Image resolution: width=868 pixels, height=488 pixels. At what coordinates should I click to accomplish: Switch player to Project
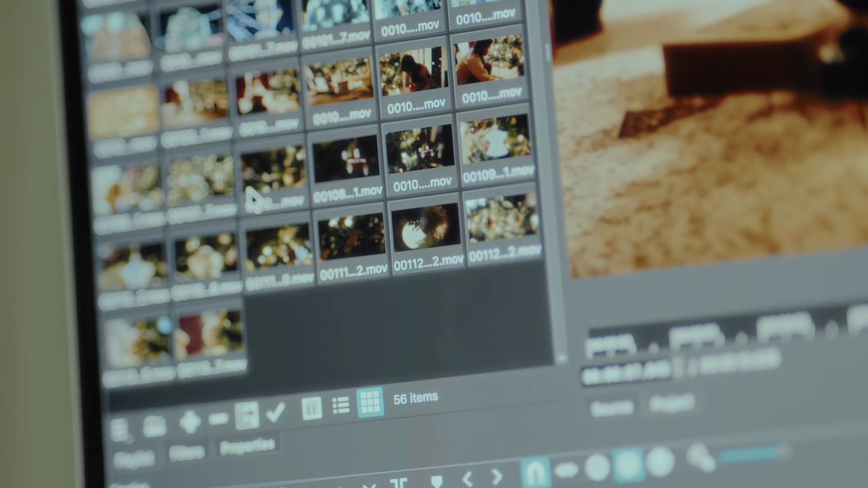coord(671,403)
